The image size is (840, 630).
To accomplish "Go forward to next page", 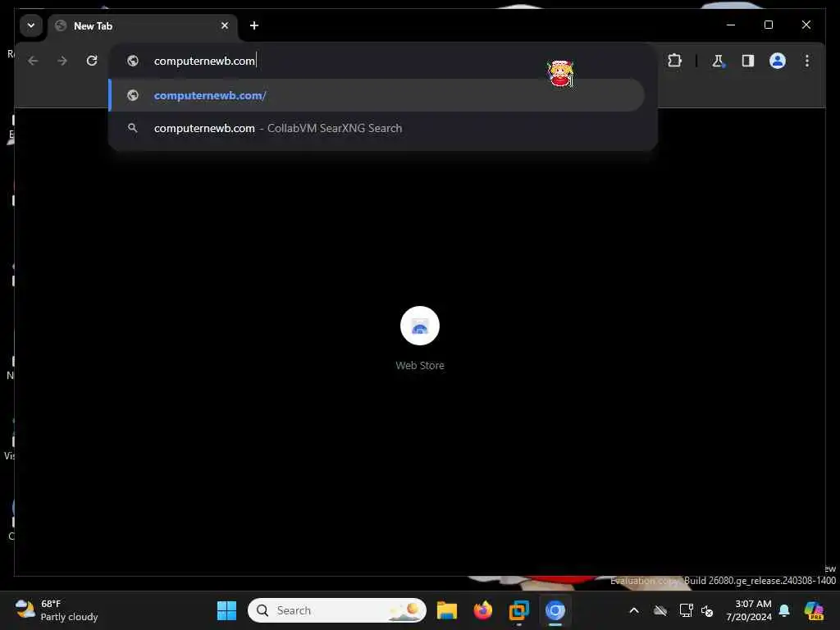I will (x=62, y=61).
